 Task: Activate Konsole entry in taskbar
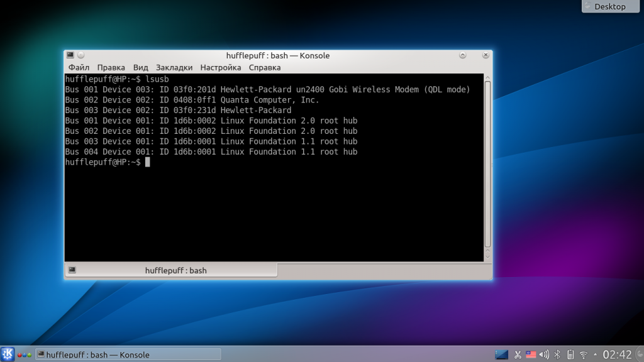coord(128,354)
